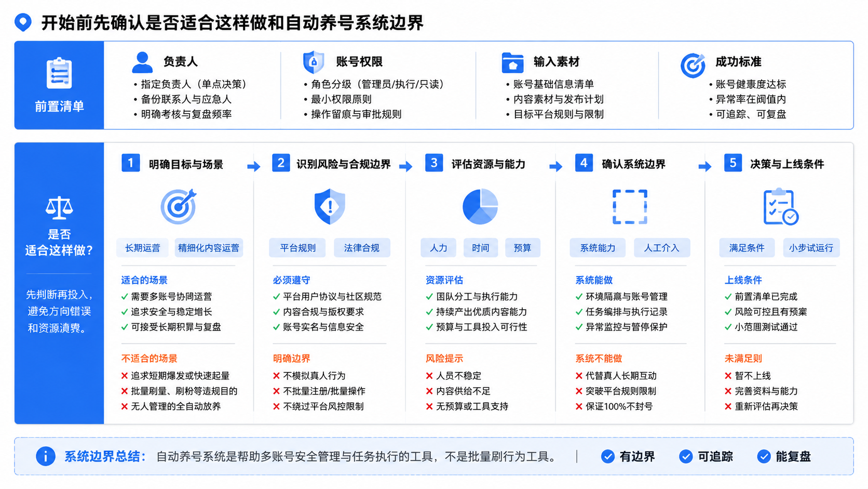Click the 需要多账号协同运营 line
Viewport: 868px width, 489px height.
pyautogui.click(x=167, y=297)
